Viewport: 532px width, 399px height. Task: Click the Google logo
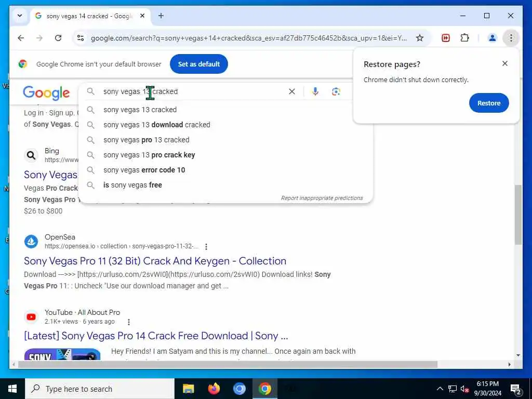[x=46, y=93]
